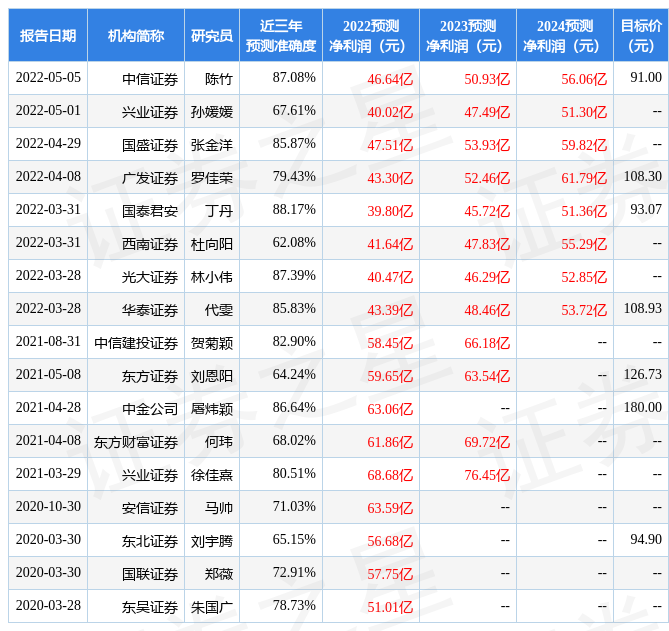Click the 报告日期 column header
Image resolution: width=669 pixels, height=631 pixels.
[x=48, y=35]
